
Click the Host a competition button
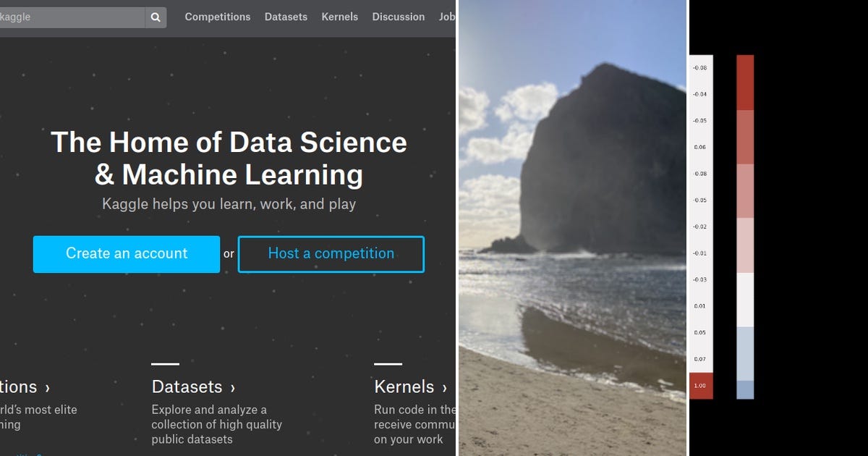point(331,254)
